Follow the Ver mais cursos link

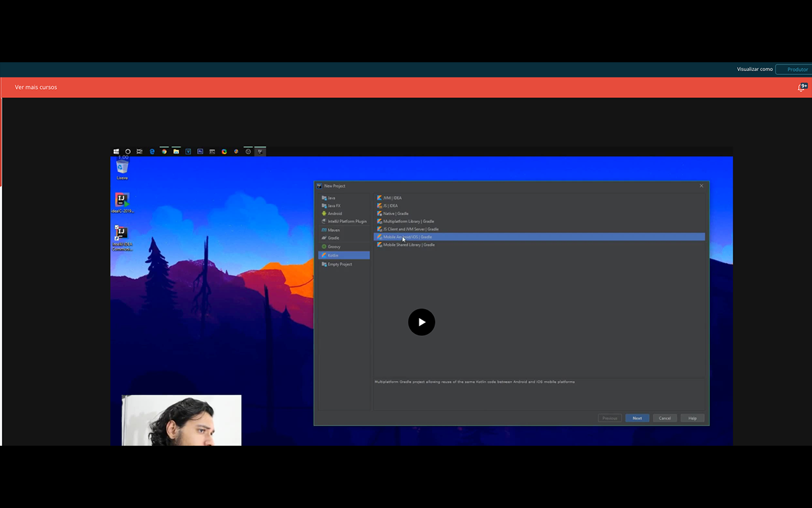36,87
